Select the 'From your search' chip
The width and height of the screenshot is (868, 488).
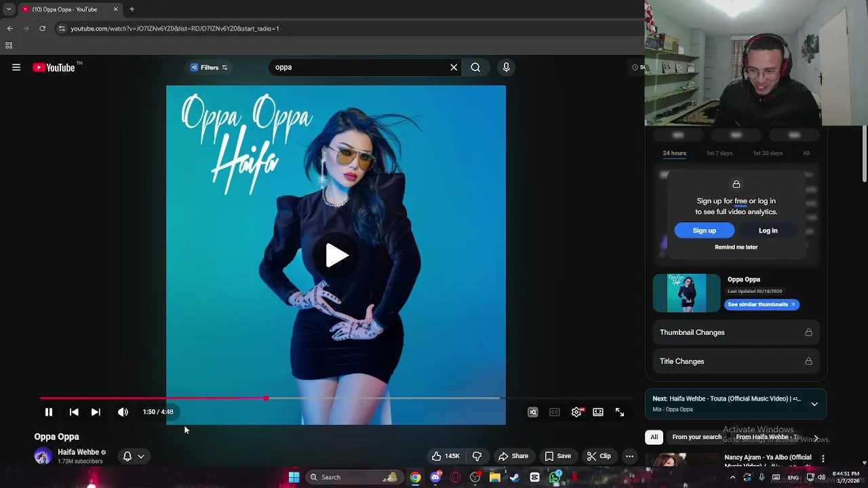(x=696, y=437)
